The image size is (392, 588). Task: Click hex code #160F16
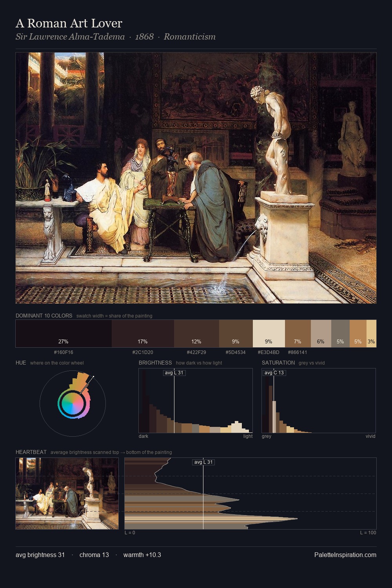(x=64, y=352)
